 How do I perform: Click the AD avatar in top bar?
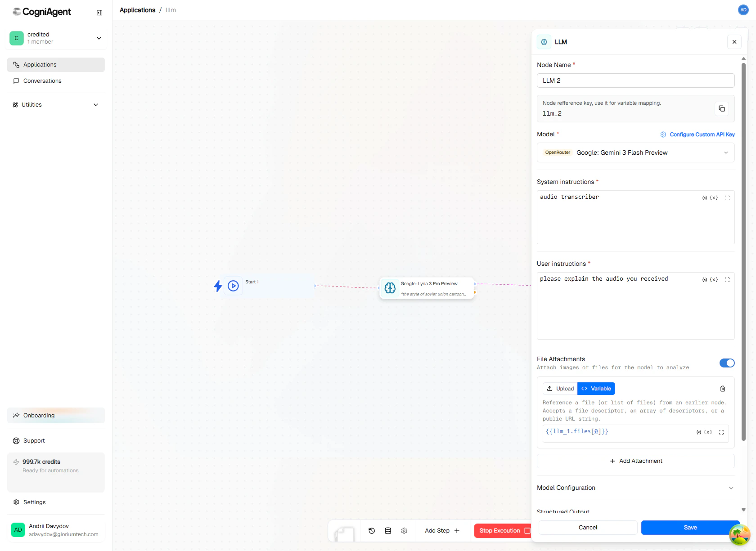pyautogui.click(x=743, y=10)
